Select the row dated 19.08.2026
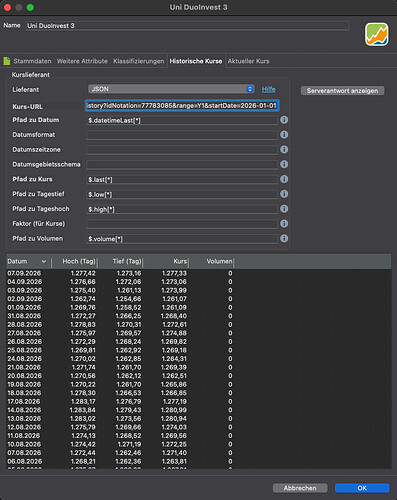397x500 pixels. tap(199, 384)
